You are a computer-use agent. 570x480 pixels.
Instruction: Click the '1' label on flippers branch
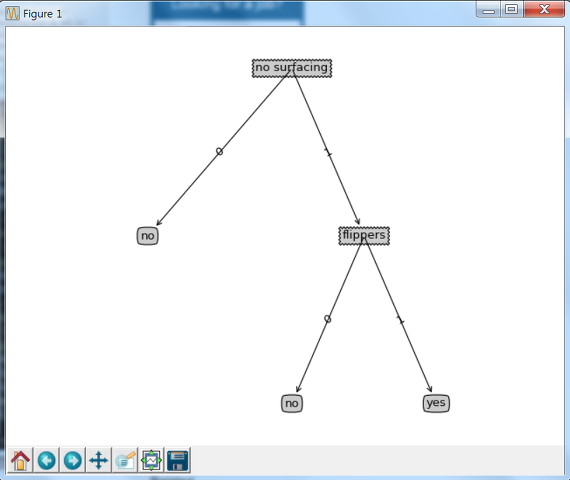coord(400,320)
